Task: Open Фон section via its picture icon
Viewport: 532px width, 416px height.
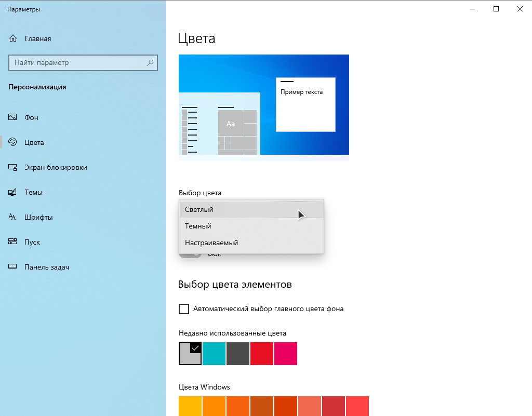Action: tap(14, 118)
